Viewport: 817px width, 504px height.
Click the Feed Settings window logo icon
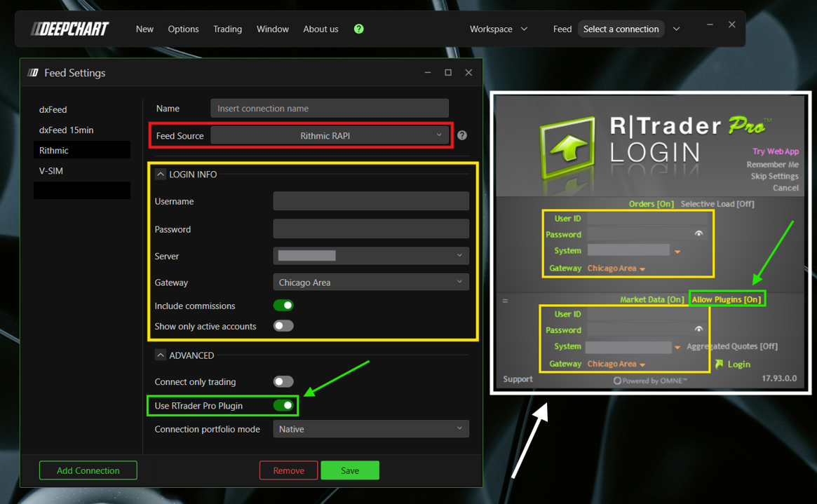[x=33, y=73]
